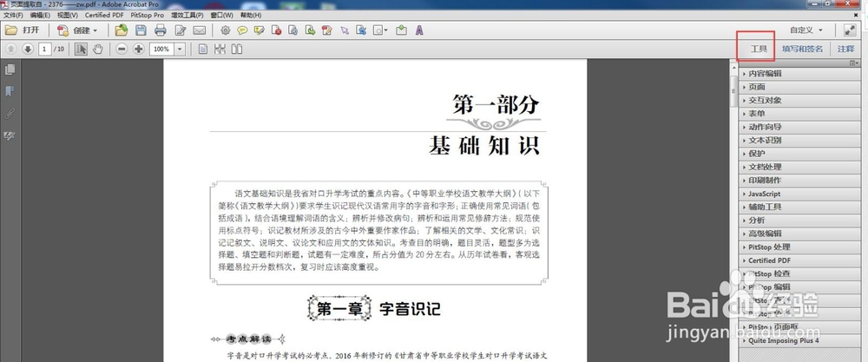Click the printer icon to print

[161, 30]
